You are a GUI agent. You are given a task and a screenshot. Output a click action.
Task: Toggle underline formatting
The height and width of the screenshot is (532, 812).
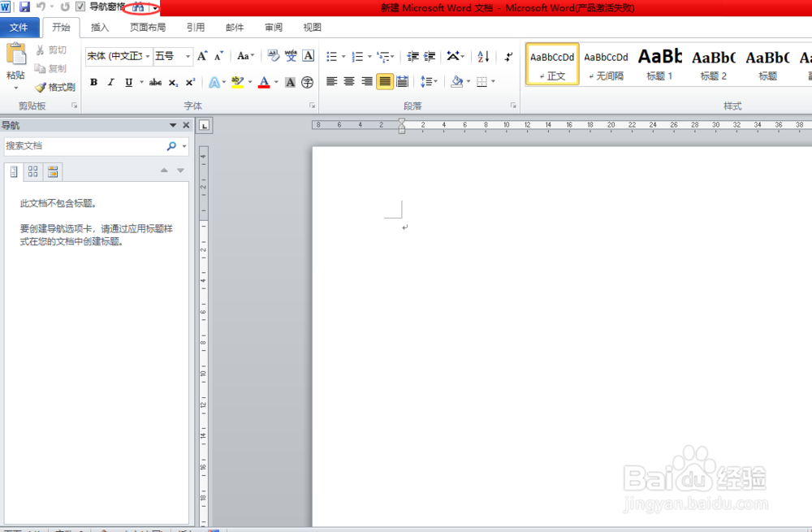tap(128, 82)
